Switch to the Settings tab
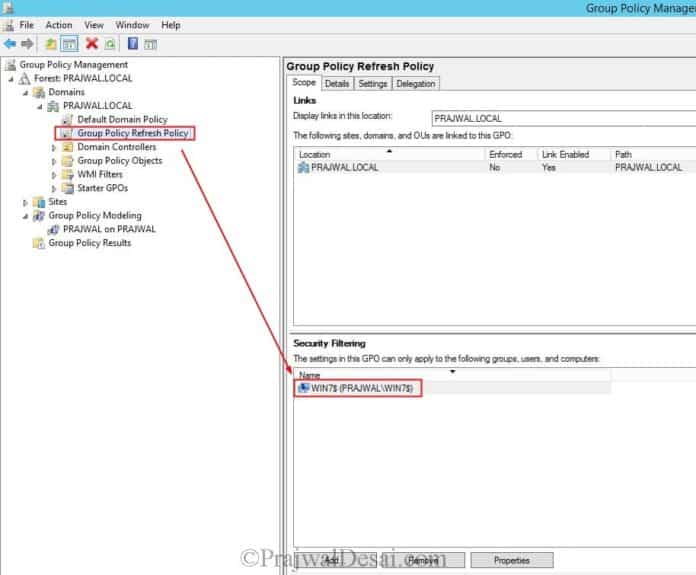Viewport: 696px width, 575px height. click(373, 83)
